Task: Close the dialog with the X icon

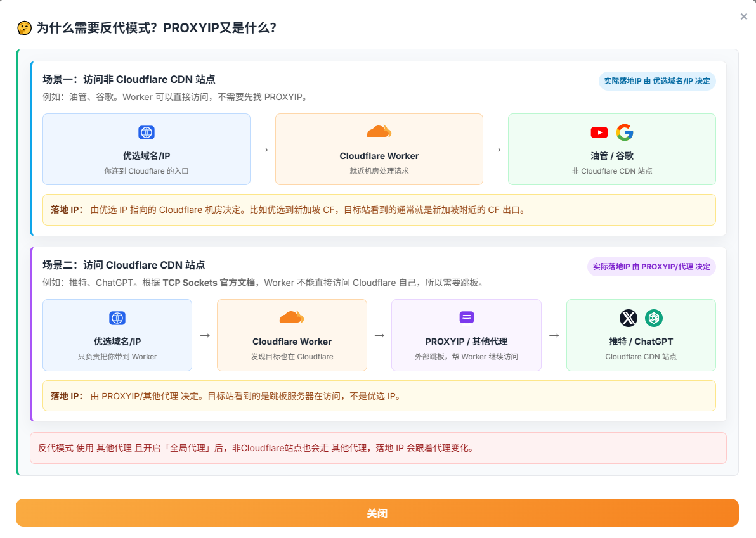Action: [743, 16]
